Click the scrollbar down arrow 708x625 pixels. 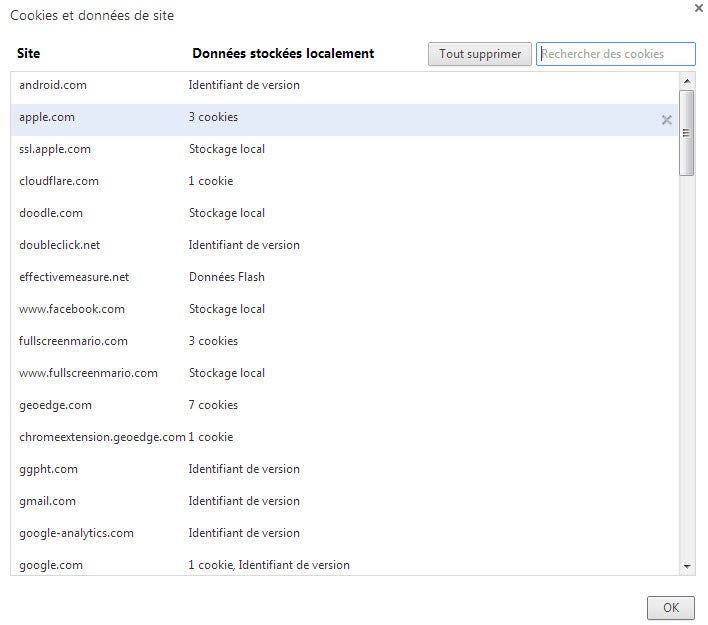pyautogui.click(x=686, y=566)
